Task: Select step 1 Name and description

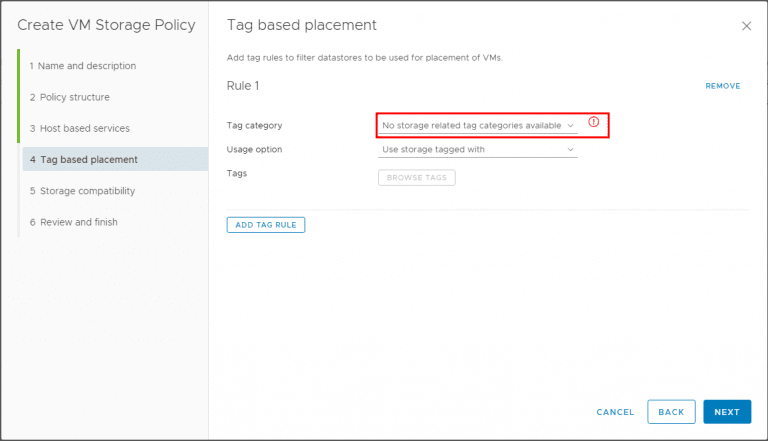Action: pyautogui.click(x=83, y=66)
